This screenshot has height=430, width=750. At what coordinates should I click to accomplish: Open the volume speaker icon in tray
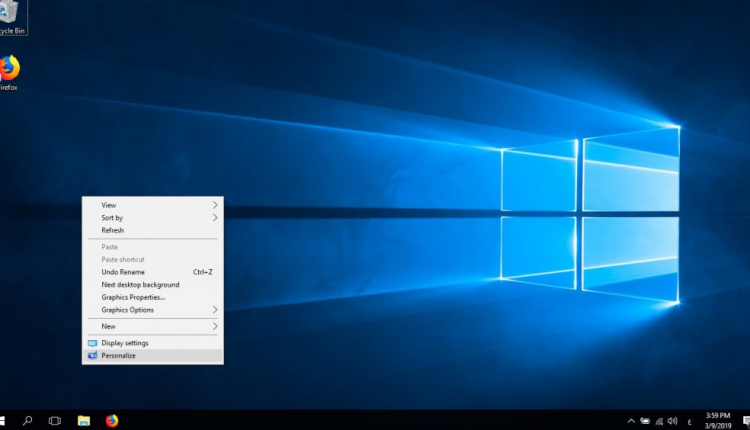coord(672,420)
